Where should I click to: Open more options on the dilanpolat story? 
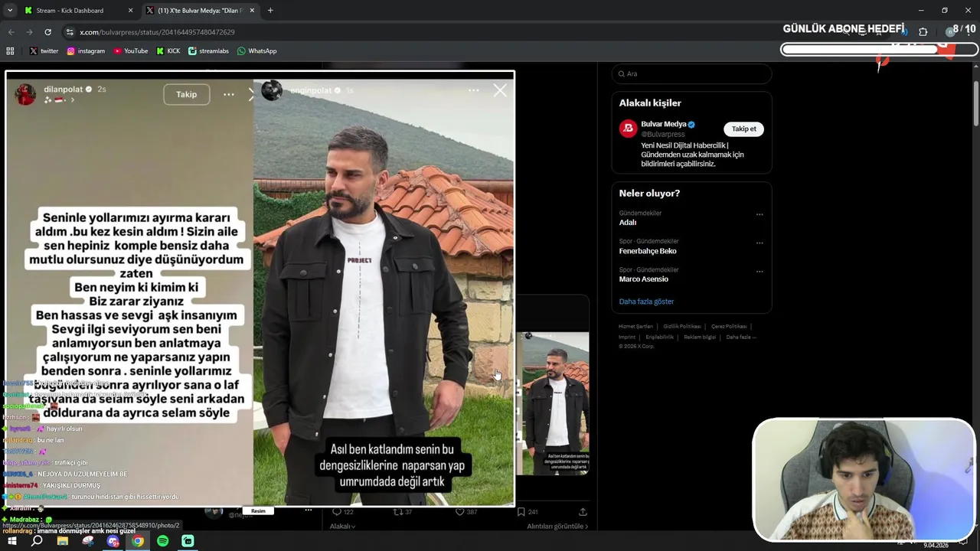229,94
